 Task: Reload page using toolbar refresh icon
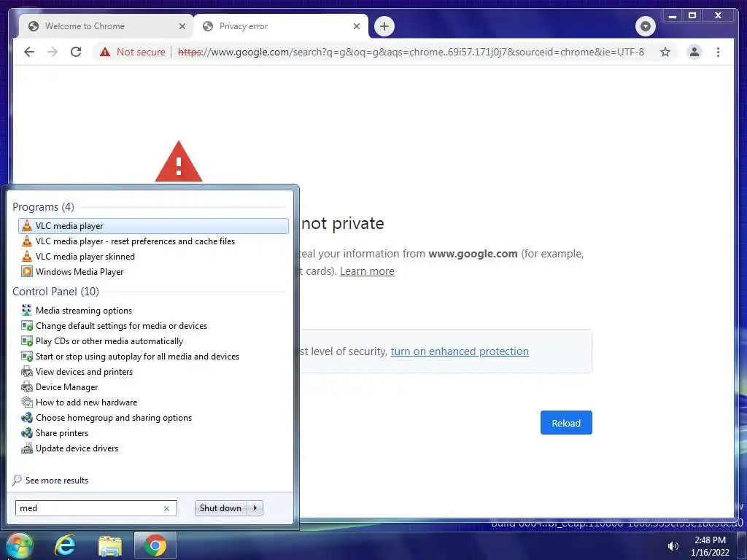76,52
